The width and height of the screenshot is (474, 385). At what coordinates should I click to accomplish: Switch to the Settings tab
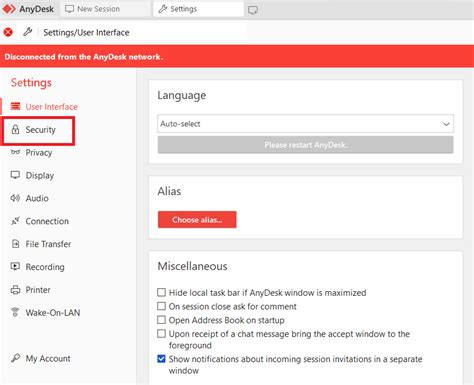point(199,9)
